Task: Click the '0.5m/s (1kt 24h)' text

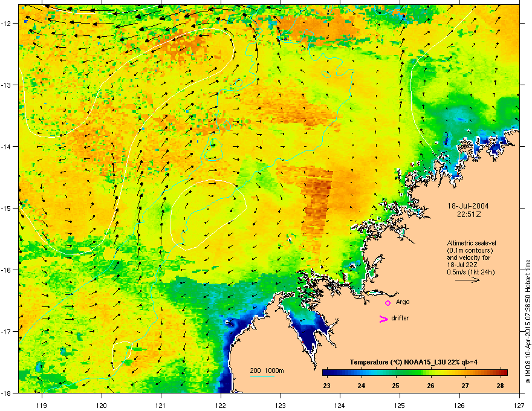Action: (x=471, y=272)
